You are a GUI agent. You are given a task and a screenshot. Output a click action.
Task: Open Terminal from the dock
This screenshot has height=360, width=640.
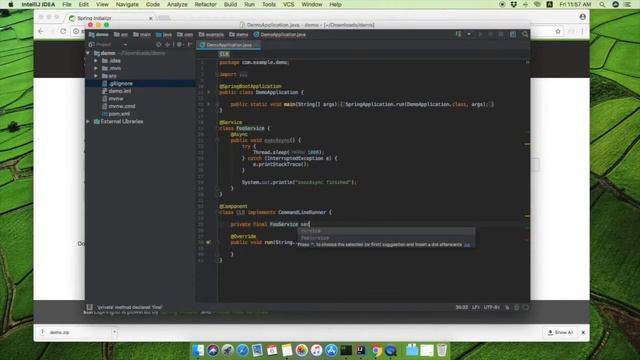pos(346,350)
